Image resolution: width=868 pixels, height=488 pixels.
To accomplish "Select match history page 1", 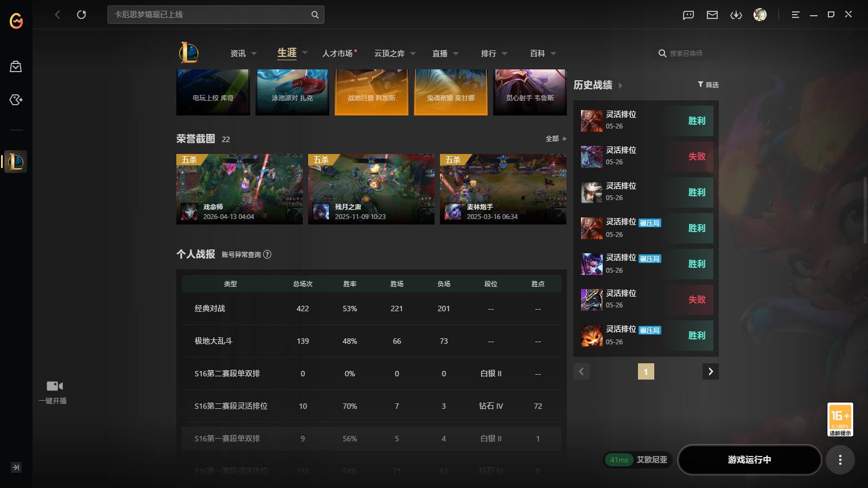I will pos(646,371).
